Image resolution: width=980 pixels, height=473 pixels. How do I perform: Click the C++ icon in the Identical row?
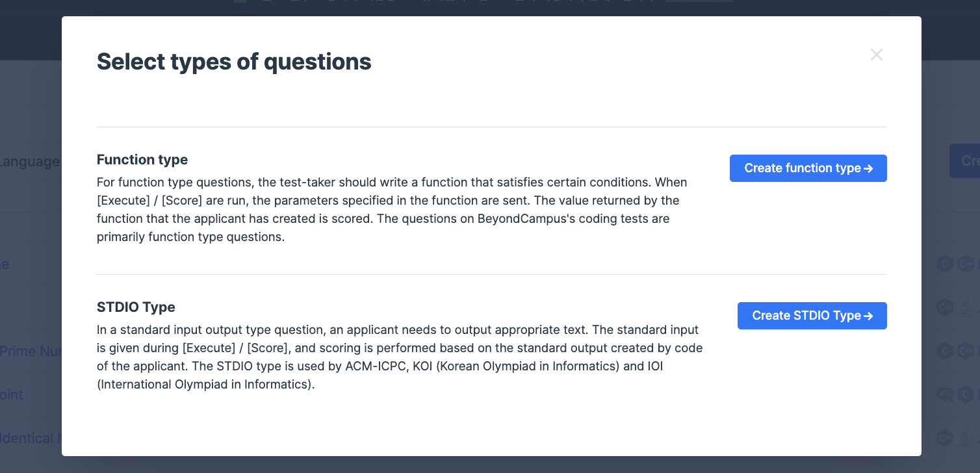pyautogui.click(x=944, y=438)
